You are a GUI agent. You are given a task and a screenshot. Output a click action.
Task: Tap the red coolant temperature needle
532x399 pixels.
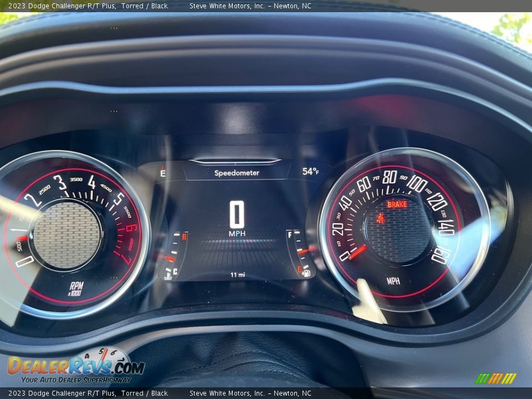pos(170,259)
